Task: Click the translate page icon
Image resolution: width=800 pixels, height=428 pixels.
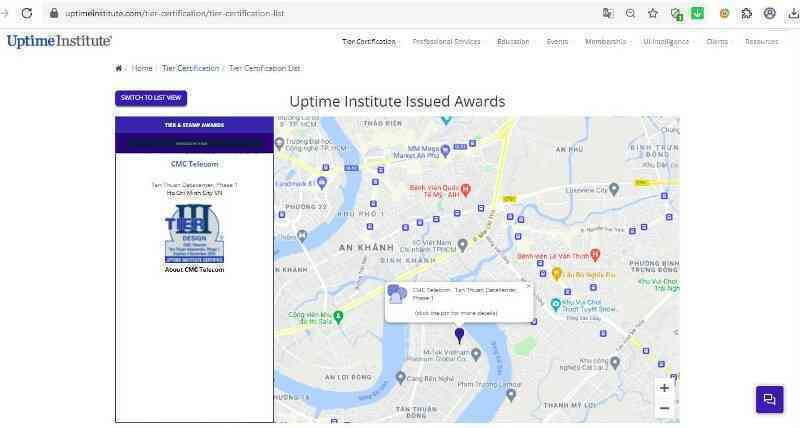Action: tap(608, 14)
